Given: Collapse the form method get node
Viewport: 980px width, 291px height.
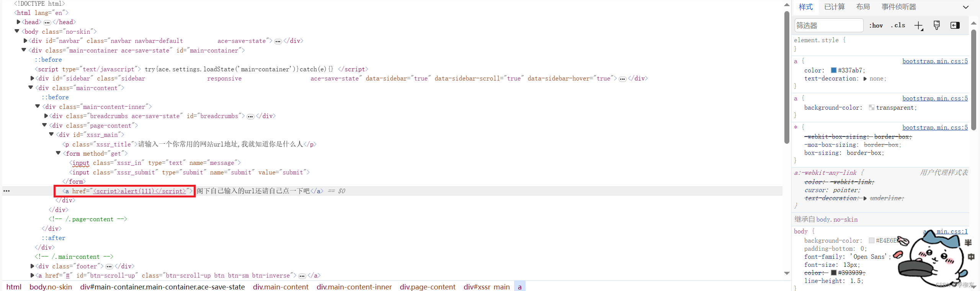Looking at the screenshot, I should [58, 153].
